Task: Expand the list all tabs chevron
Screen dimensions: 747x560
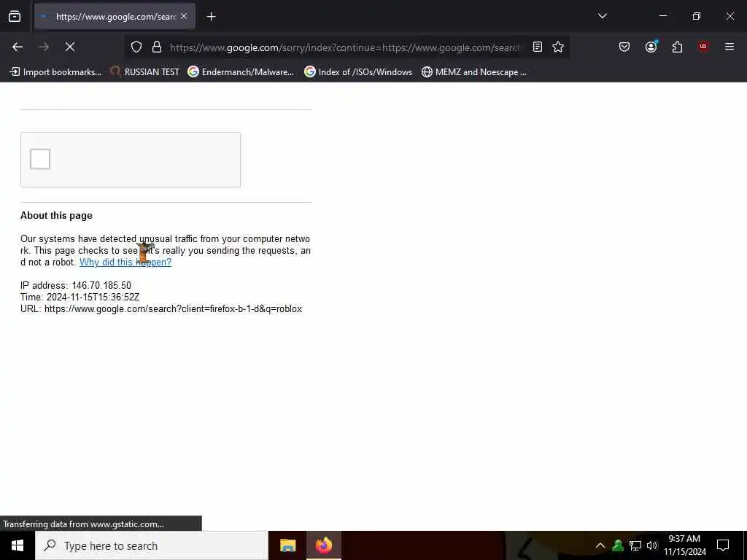Action: pyautogui.click(x=602, y=16)
